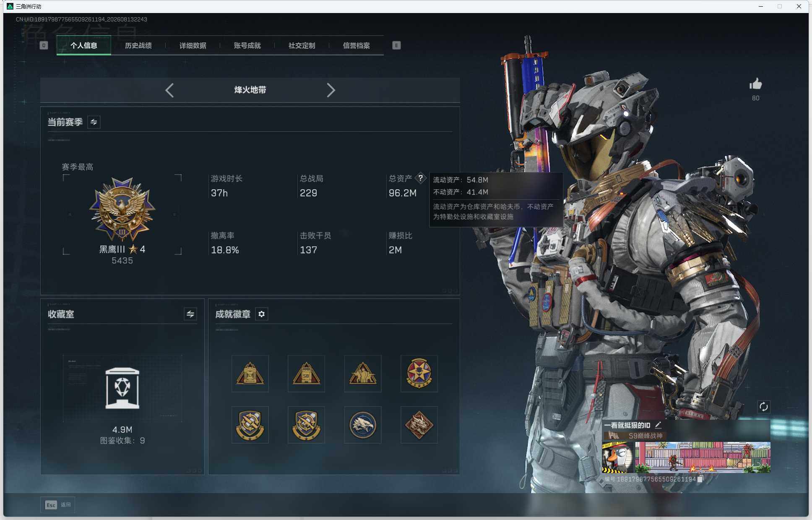
Task: Click the CN UID text at top
Action: [x=81, y=19]
